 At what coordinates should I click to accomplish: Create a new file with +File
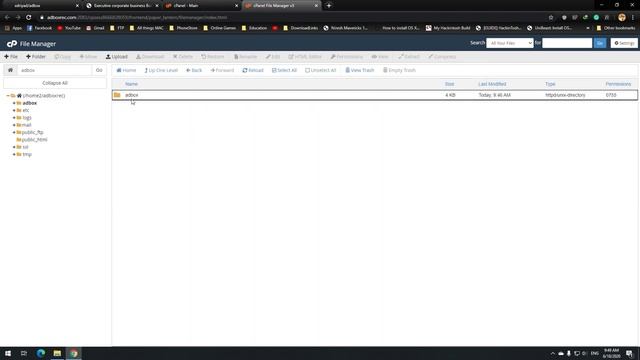[x=11, y=57]
